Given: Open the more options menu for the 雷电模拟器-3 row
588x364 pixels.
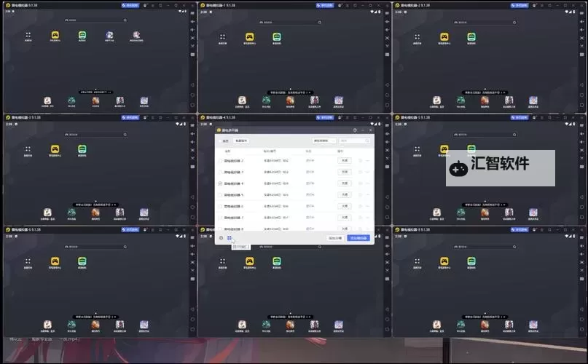Looking at the screenshot, I should [x=368, y=172].
